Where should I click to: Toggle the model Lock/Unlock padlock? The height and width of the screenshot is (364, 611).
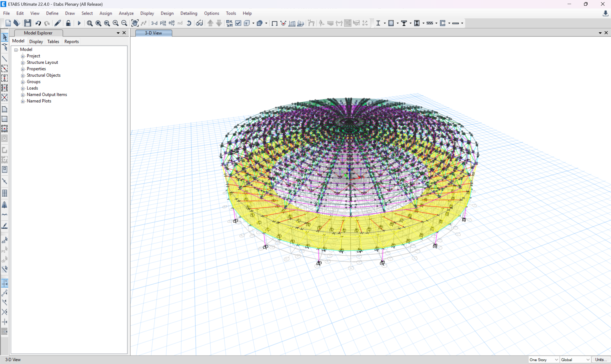click(x=68, y=23)
